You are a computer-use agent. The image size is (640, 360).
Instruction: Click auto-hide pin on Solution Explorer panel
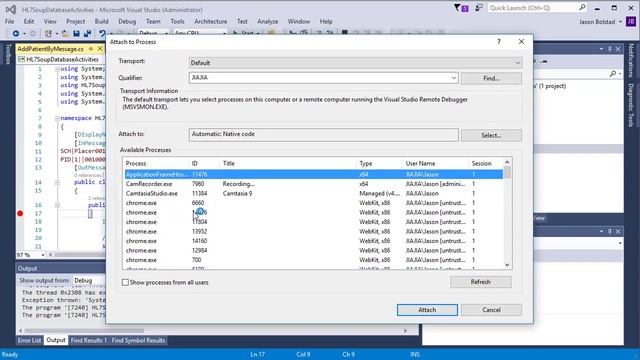point(610,49)
